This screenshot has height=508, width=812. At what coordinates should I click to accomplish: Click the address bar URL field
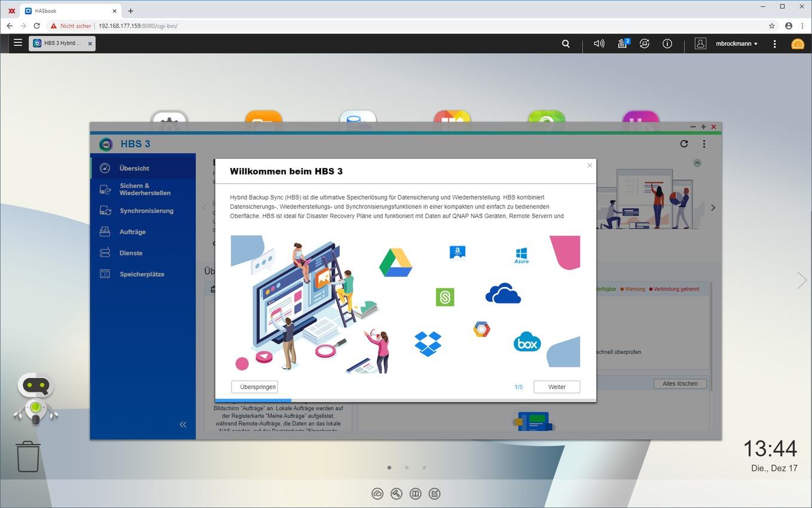pyautogui.click(x=406, y=26)
